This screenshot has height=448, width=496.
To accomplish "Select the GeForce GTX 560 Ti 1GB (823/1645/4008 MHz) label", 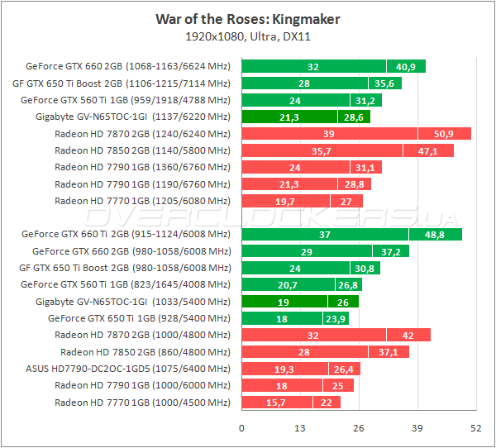I will (126, 284).
